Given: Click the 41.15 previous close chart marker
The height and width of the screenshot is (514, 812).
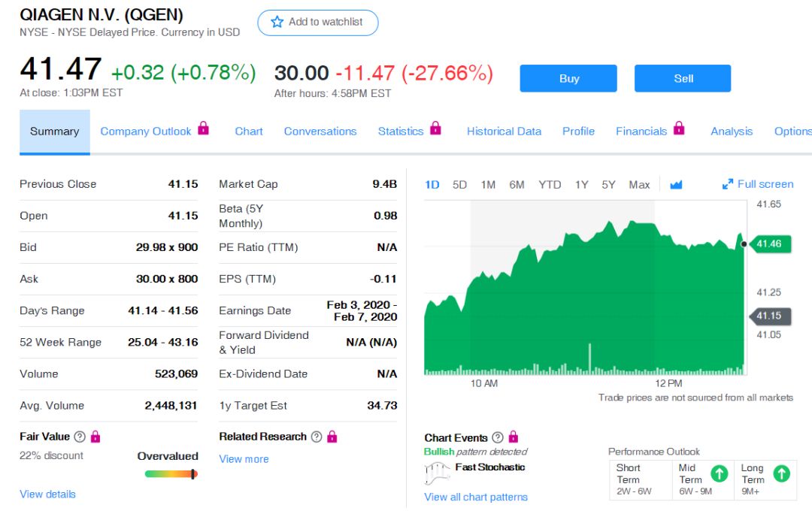Looking at the screenshot, I should (770, 316).
